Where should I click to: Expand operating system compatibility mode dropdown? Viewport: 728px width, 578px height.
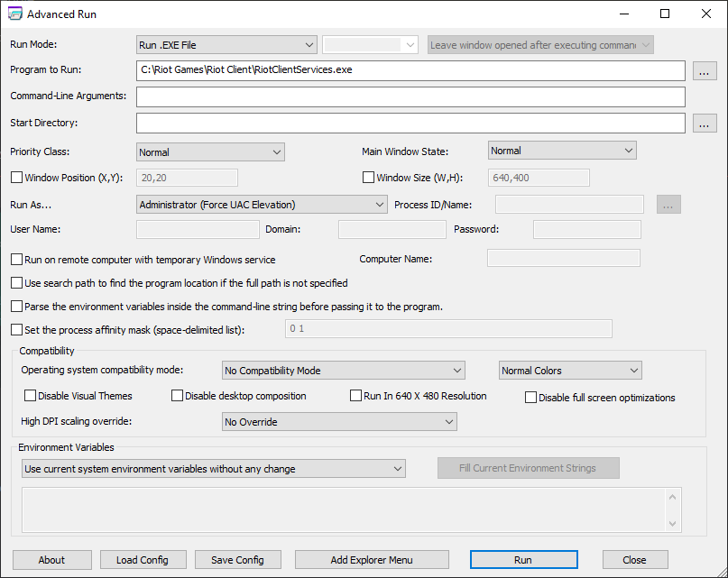point(343,371)
